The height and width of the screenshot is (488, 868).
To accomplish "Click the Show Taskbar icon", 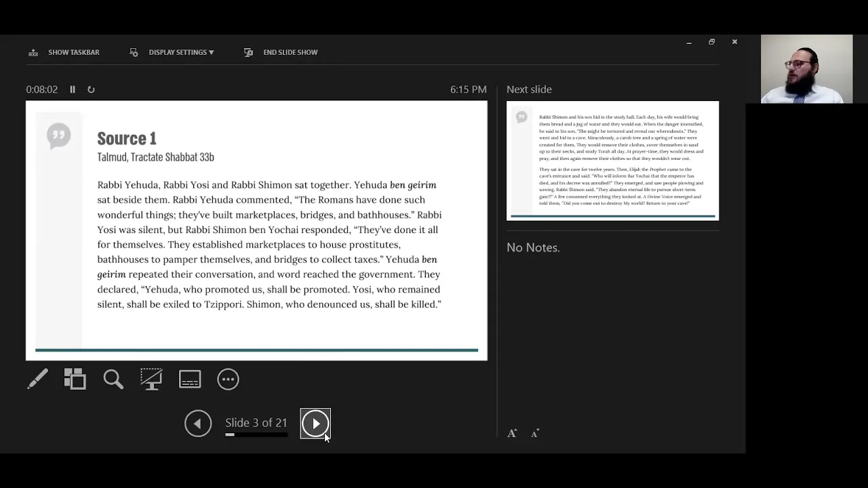I will point(33,52).
